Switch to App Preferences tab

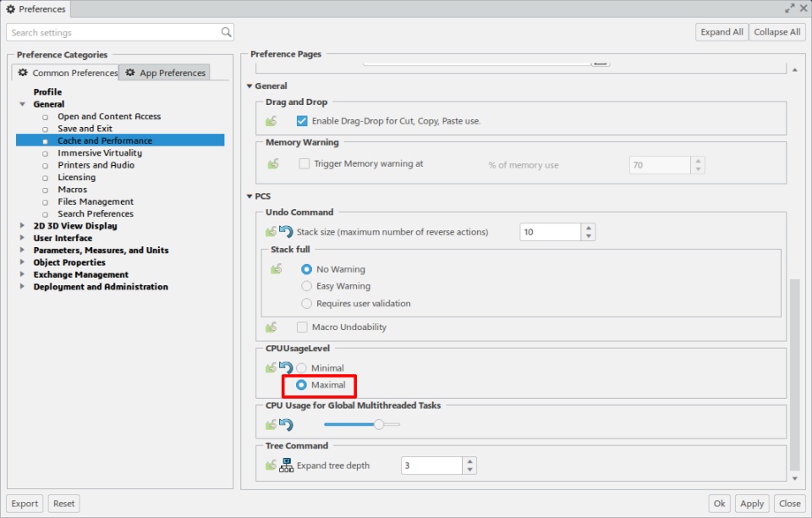pyautogui.click(x=165, y=73)
